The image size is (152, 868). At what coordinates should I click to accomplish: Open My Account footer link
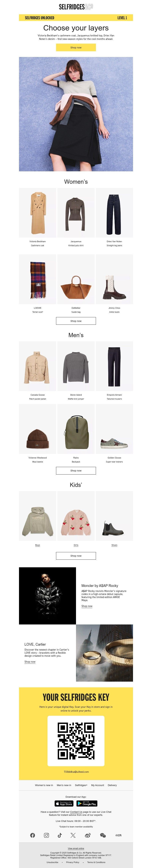(x=97, y=785)
